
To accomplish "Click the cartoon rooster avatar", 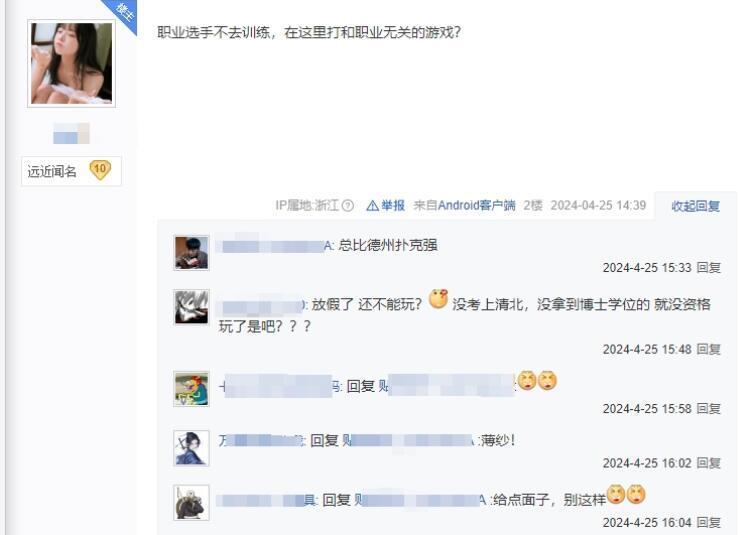I will pos(191,389).
